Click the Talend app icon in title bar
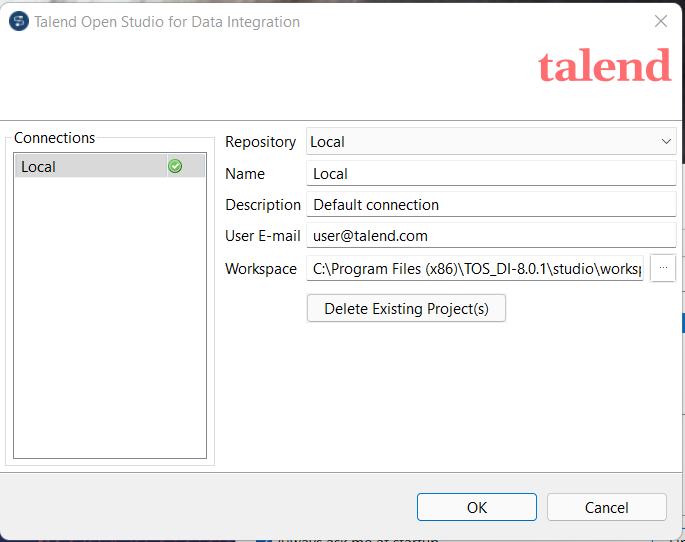This screenshot has width=685, height=542. pos(19,21)
